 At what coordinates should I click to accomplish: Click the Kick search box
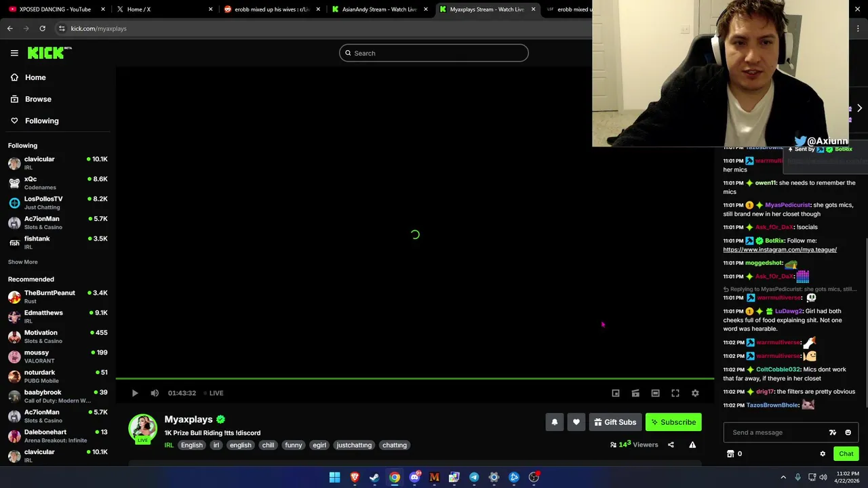coord(434,53)
